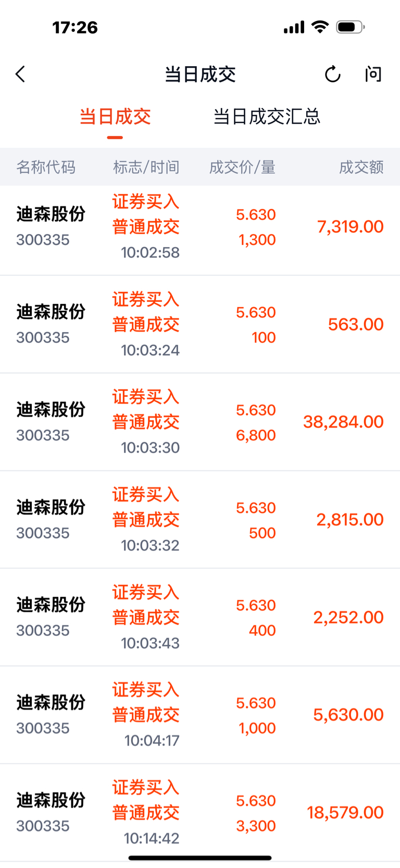Select the 5,630.00 trade record
The image size is (400, 868).
tap(200, 715)
